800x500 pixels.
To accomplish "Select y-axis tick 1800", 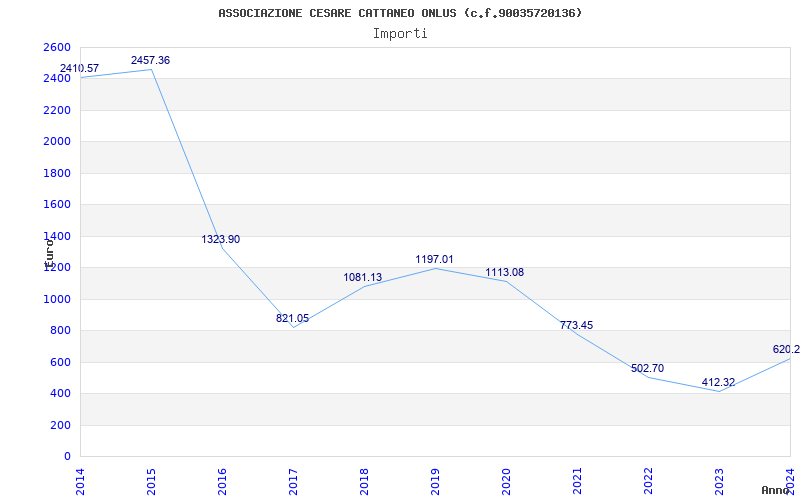I will [58, 173].
